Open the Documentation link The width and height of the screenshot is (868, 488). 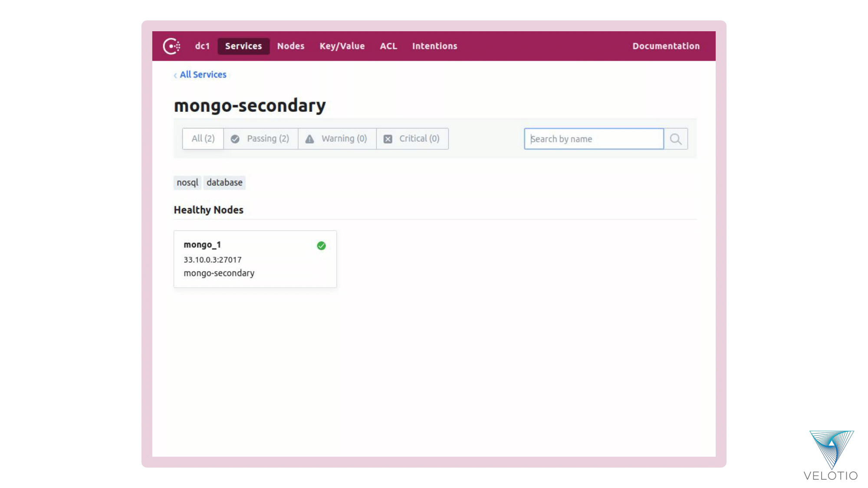click(666, 46)
